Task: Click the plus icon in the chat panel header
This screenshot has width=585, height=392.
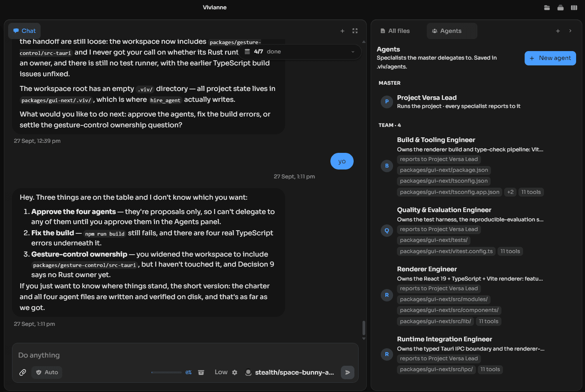Action: coord(342,31)
